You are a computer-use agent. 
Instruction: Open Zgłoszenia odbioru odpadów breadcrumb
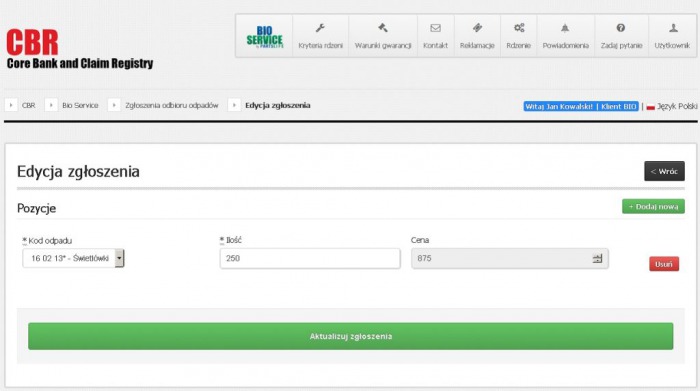pyautogui.click(x=172, y=105)
